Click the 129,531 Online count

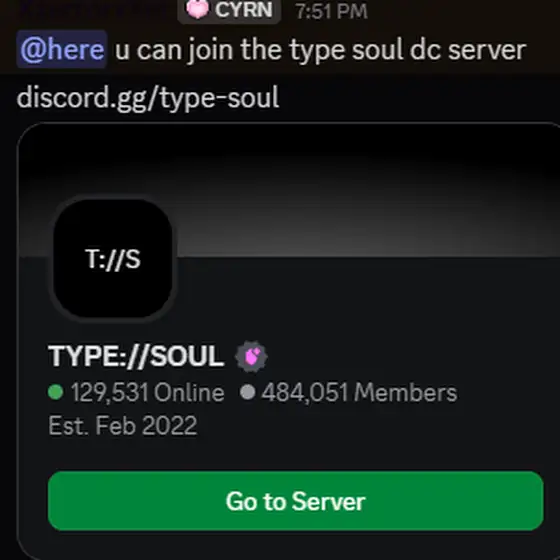148,392
